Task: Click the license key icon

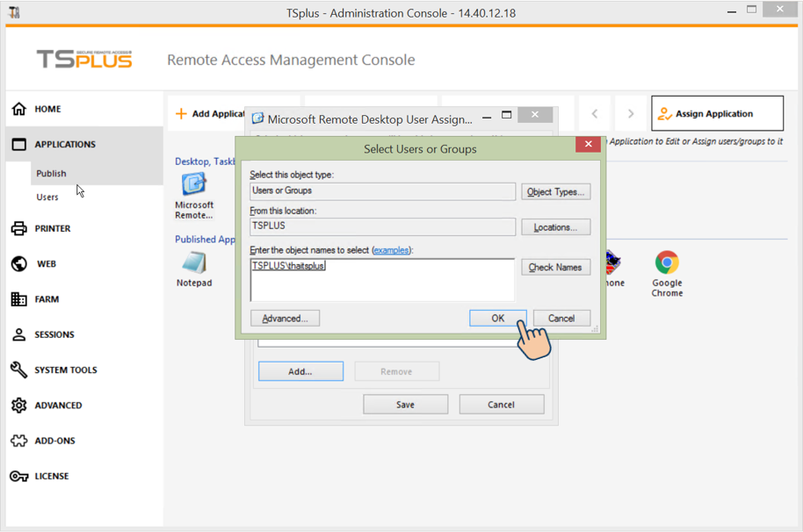Action: [19, 476]
